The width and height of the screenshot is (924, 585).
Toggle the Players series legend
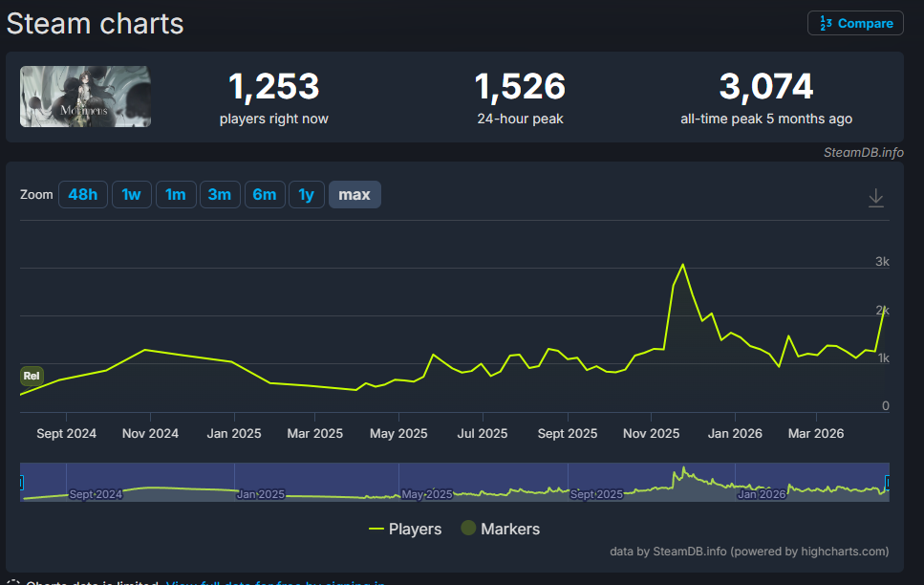405,529
